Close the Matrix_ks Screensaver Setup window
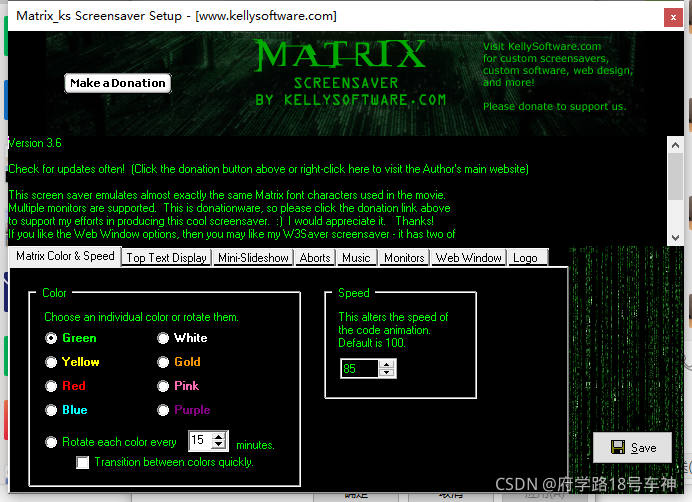 (x=673, y=18)
